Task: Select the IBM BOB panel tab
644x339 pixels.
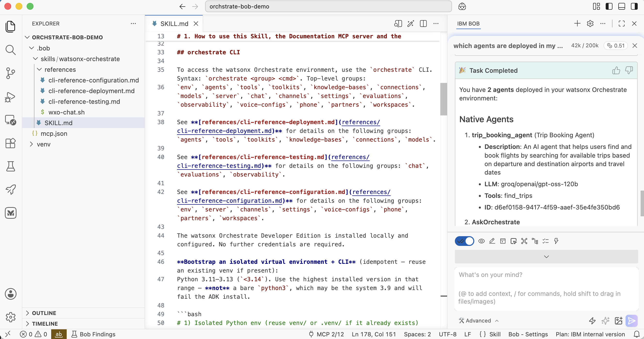Action: tap(468, 24)
